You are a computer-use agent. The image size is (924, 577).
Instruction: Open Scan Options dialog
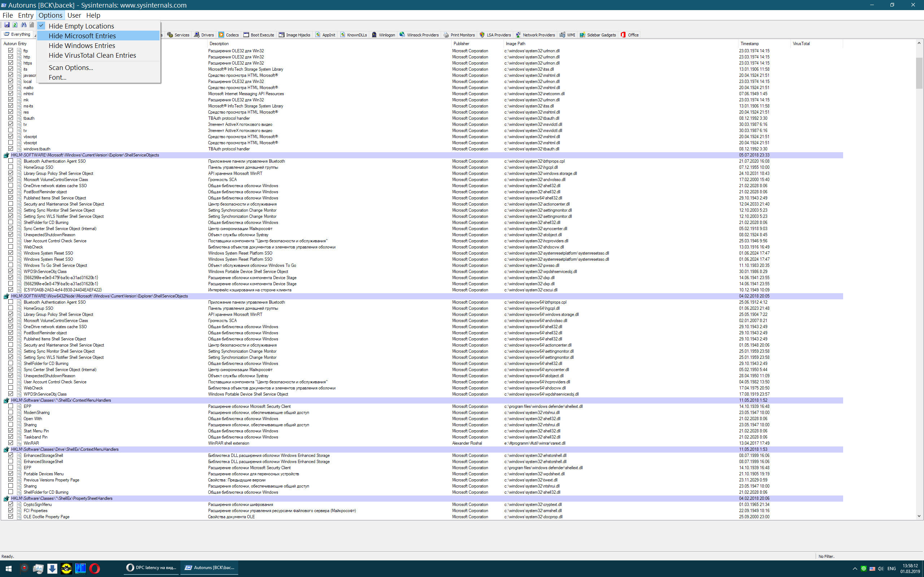[x=71, y=67]
